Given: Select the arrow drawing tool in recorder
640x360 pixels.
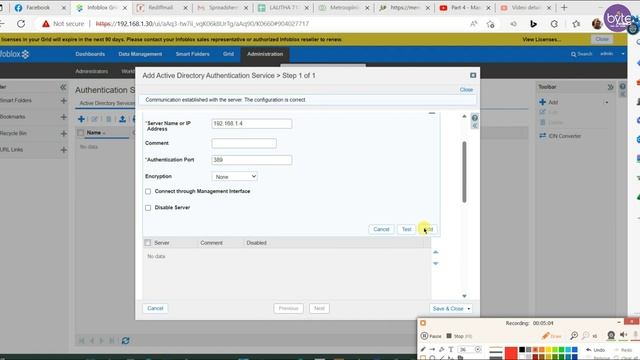Looking at the screenshot, I should (x=432, y=349).
